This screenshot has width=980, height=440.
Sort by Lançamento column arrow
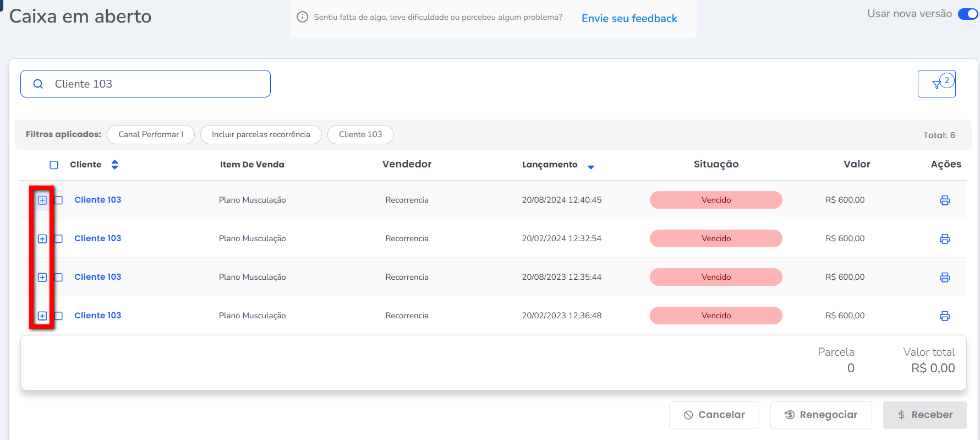click(x=590, y=167)
